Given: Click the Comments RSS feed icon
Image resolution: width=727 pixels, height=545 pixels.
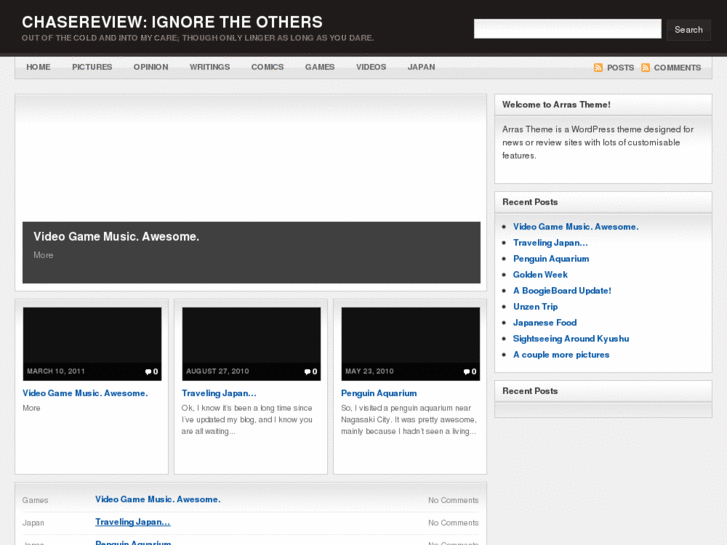Looking at the screenshot, I should pos(646,68).
